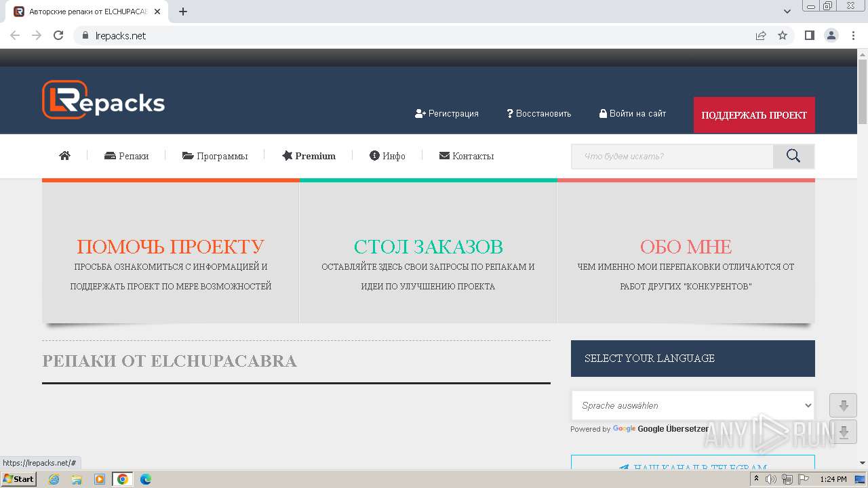Click the Войти на сайт link
The height and width of the screenshot is (488, 868).
633,114
